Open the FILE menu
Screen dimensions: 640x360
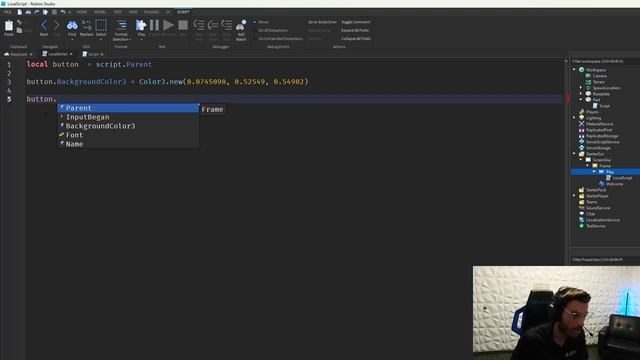coord(8,12)
